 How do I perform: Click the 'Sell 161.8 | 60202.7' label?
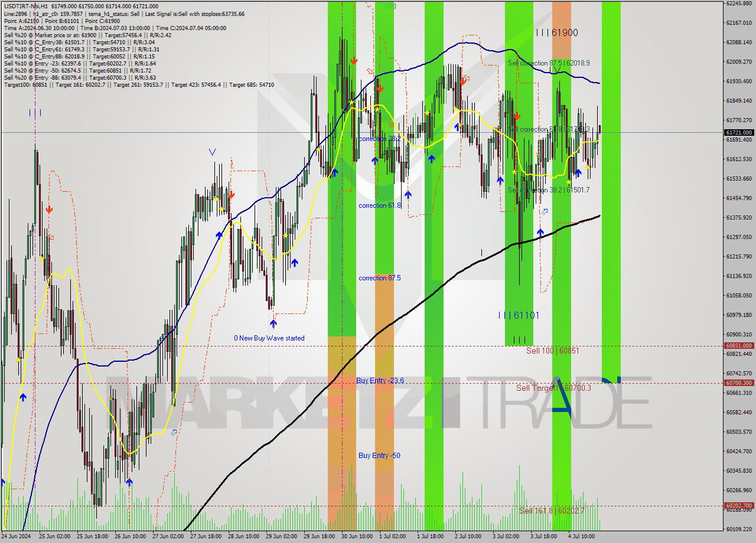(x=552, y=511)
